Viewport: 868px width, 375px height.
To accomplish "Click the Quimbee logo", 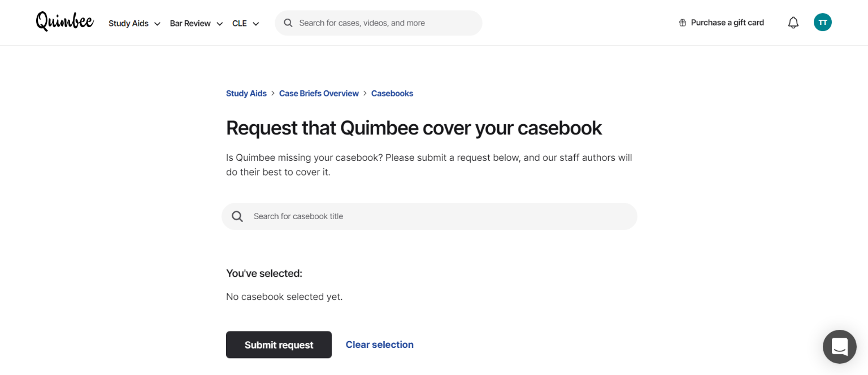I will (x=64, y=21).
